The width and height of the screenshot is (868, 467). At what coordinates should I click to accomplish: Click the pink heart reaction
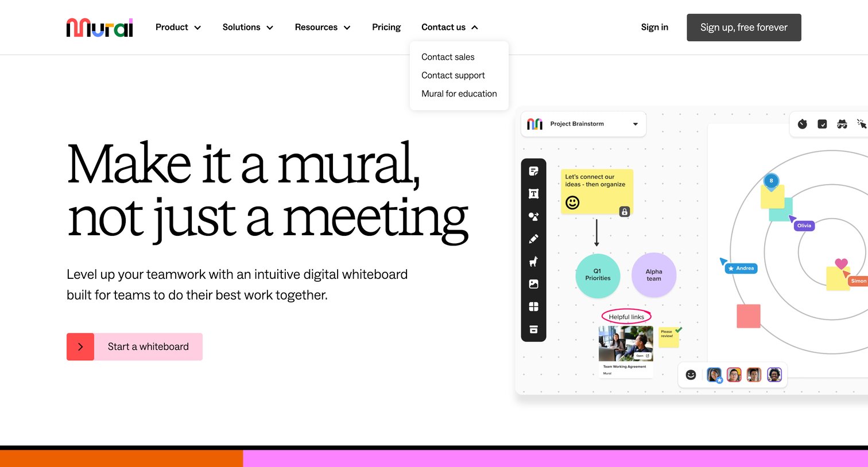coord(841,264)
